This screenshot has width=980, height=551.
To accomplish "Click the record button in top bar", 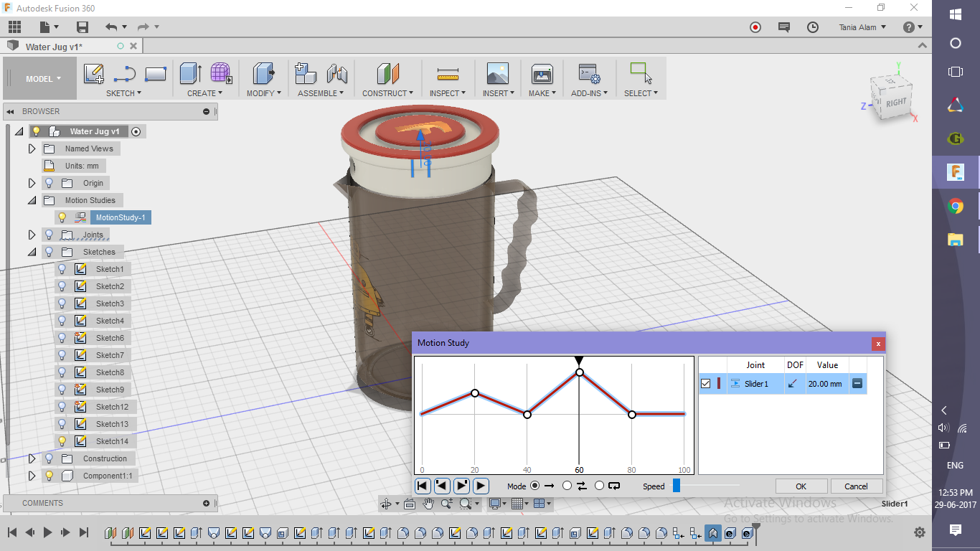I will pyautogui.click(x=755, y=27).
